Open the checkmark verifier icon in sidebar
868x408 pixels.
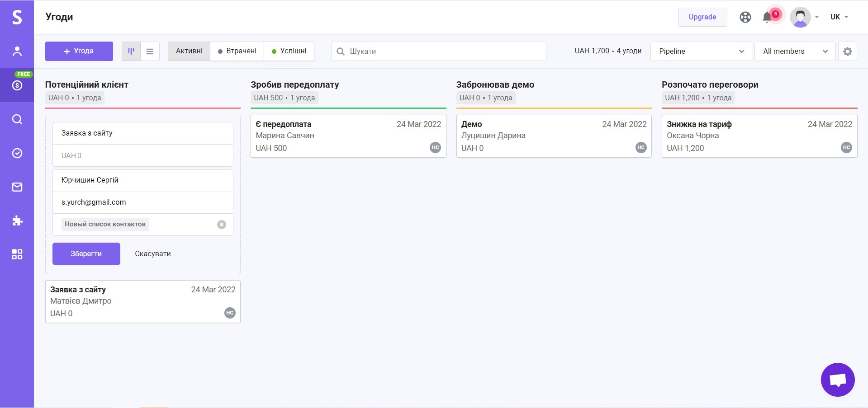pyautogui.click(x=17, y=153)
